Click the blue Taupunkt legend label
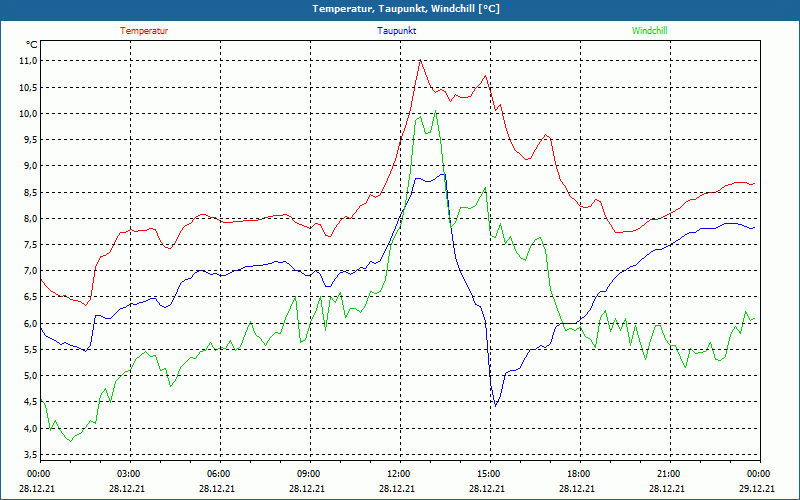 pos(396,31)
